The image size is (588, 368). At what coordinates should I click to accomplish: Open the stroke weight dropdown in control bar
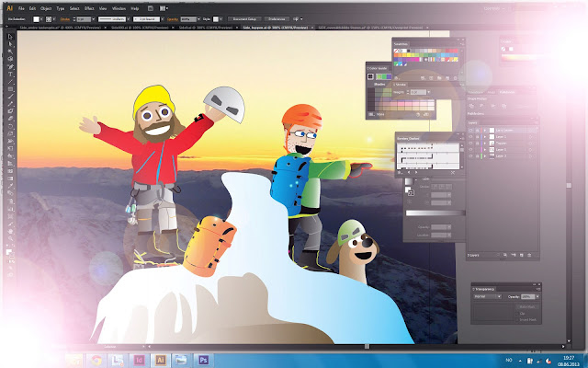[x=93, y=19]
